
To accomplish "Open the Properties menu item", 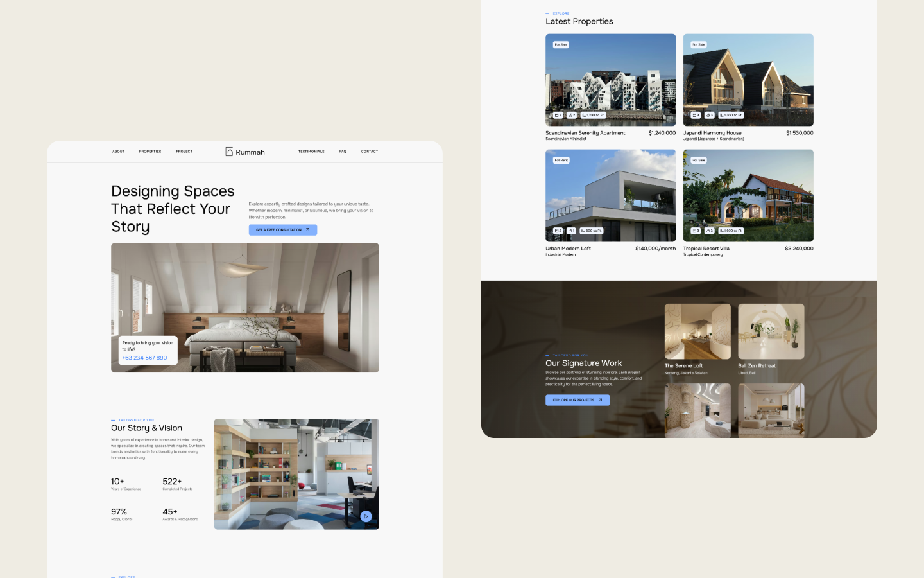I will click(150, 152).
